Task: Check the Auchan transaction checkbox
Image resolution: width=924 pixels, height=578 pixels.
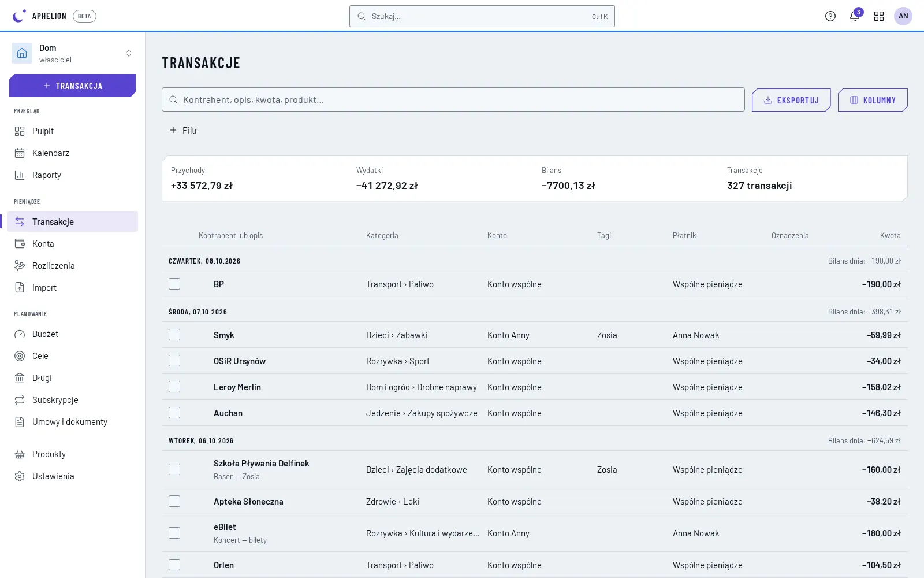Action: 174,413
